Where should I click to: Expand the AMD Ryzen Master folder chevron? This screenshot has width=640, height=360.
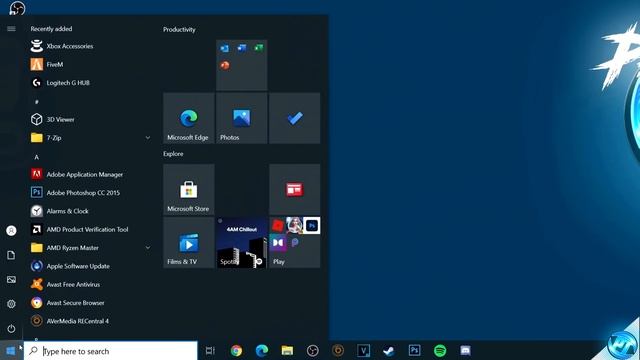(x=148, y=248)
